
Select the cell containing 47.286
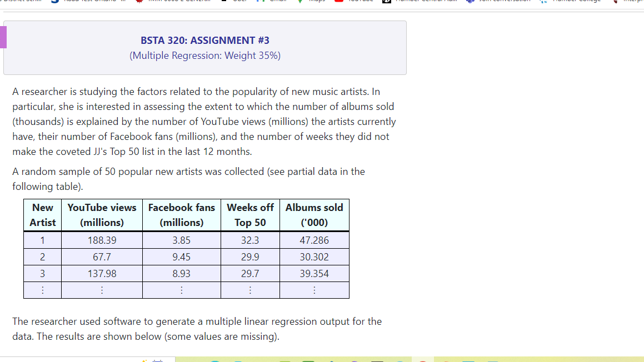coord(314,240)
